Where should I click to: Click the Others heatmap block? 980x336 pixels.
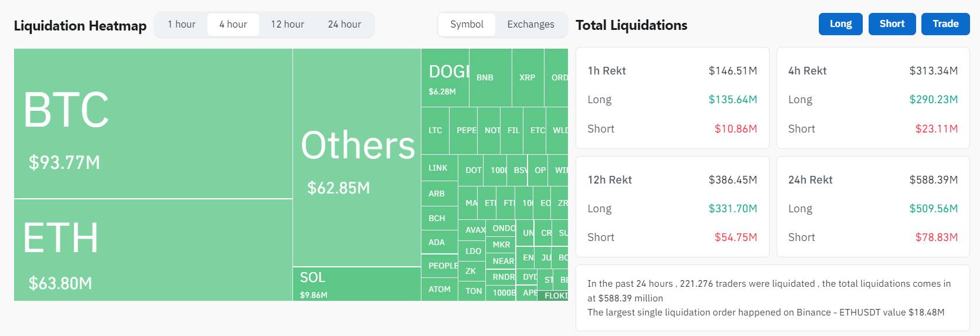point(357,158)
